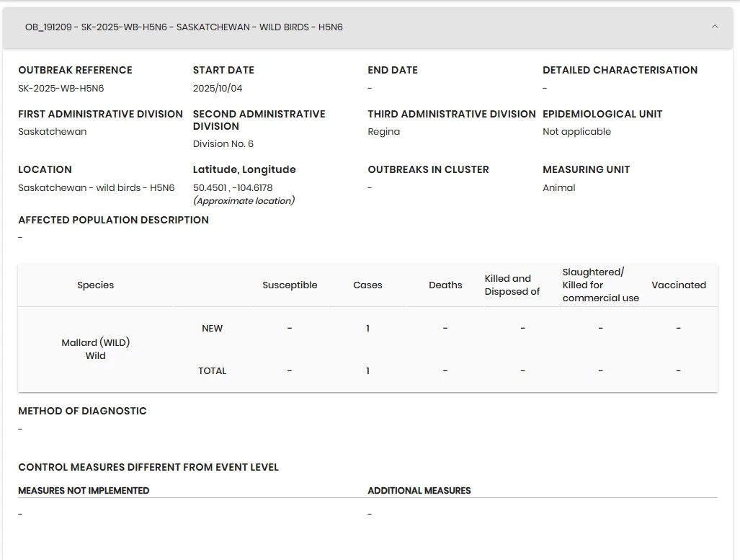740x560 pixels.
Task: Click the Regina third administrative division value
Action: point(383,132)
